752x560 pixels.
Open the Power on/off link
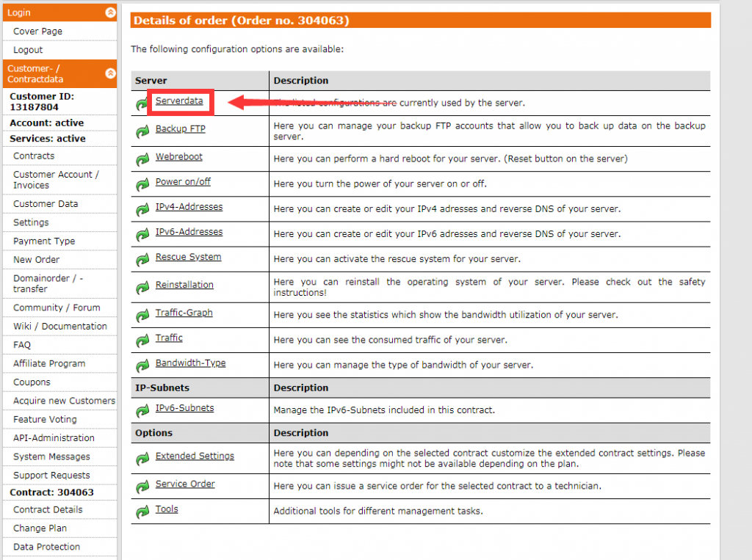click(x=183, y=182)
